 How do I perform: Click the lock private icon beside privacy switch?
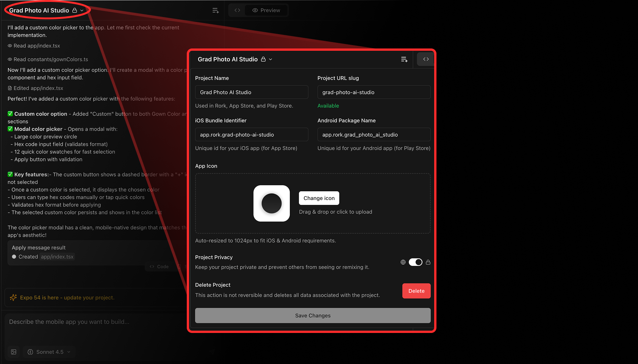coord(428,262)
